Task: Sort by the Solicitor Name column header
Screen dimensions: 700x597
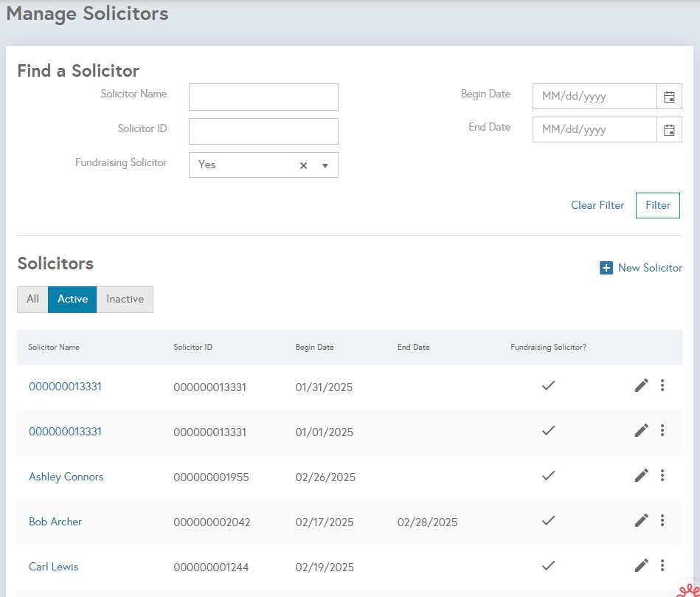Action: coord(54,348)
